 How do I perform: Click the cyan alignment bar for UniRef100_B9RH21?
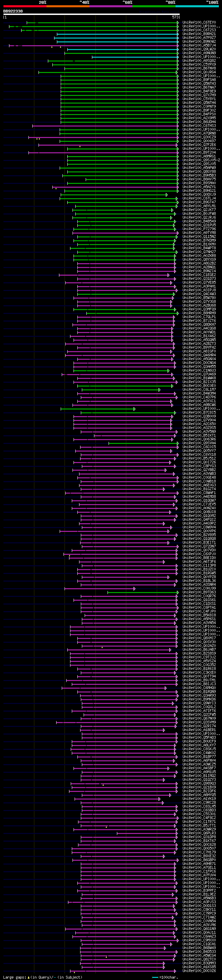pyautogui.click(x=117, y=34)
